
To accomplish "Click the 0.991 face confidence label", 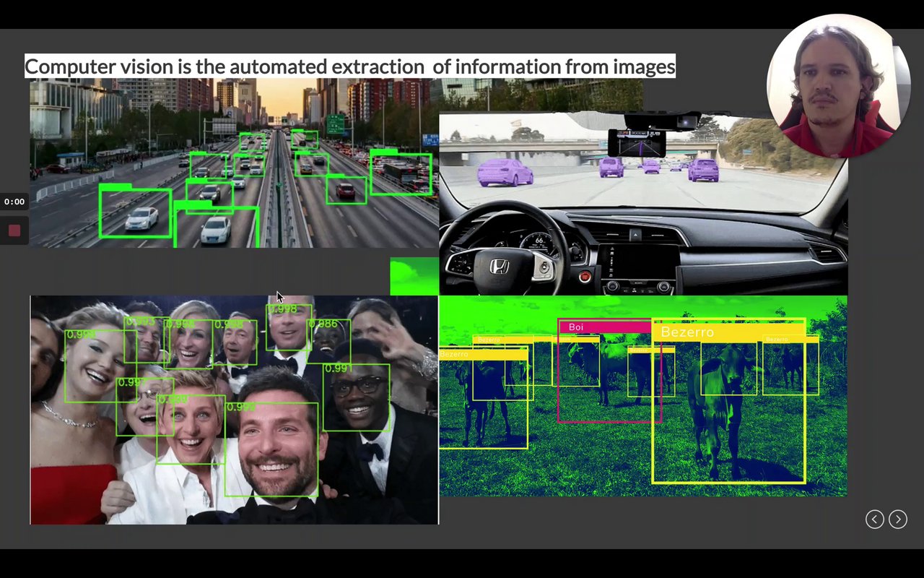I will 338,368.
